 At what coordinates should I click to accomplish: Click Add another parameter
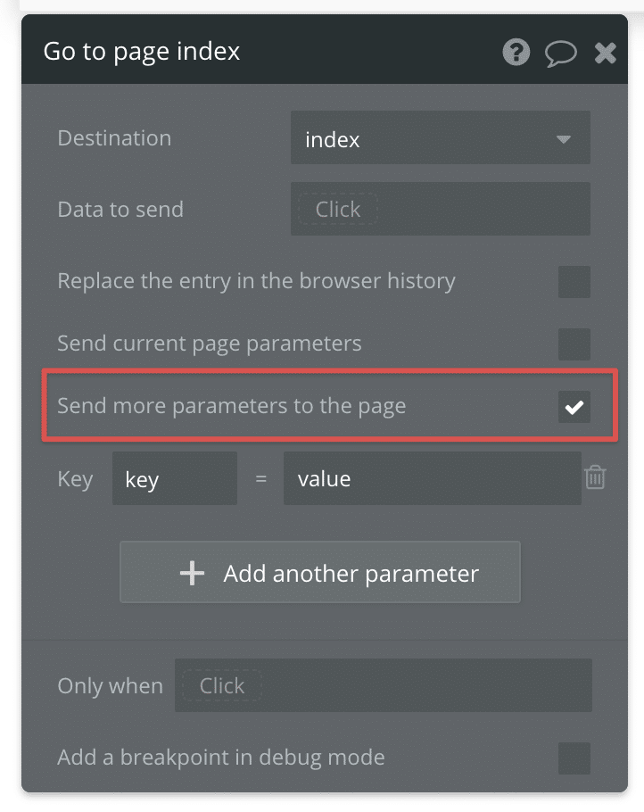(319, 575)
